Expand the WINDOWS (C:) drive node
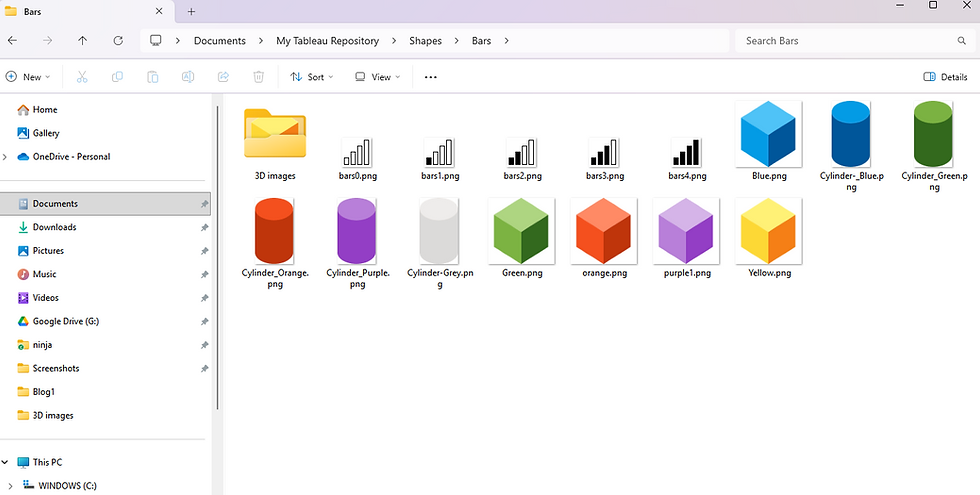The image size is (980, 495). (10, 486)
